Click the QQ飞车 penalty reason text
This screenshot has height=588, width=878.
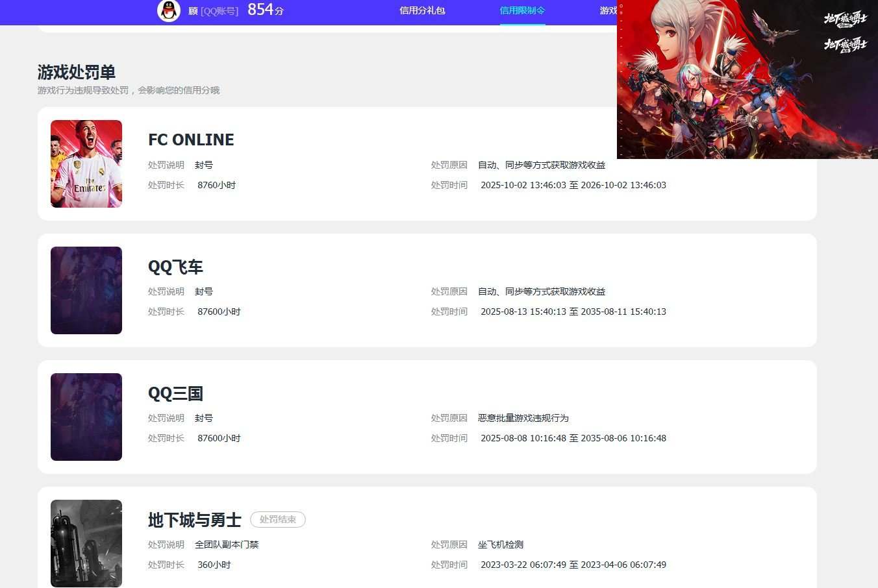click(542, 291)
